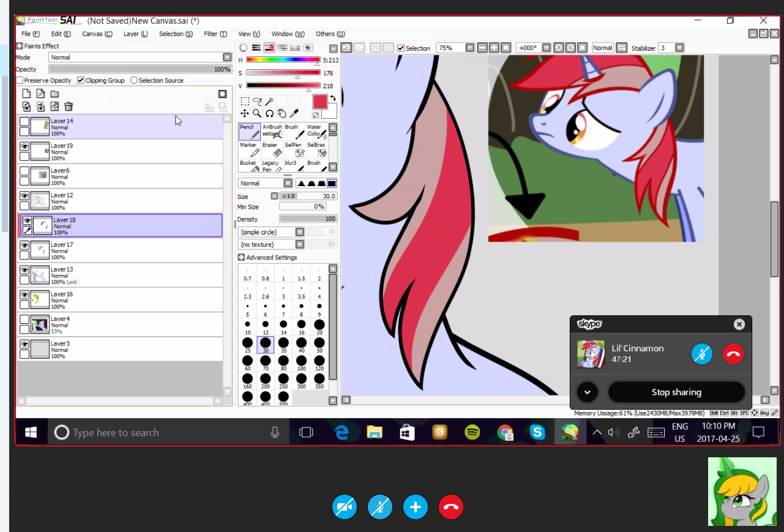Screen dimensions: 784x532
Task: Open the Layer menu
Action: coord(135,34)
